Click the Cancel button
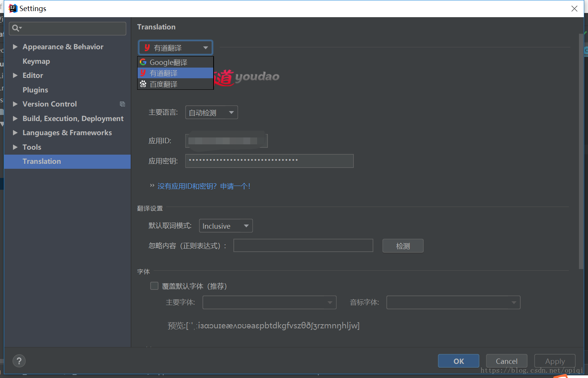The image size is (588, 378). [x=507, y=361]
